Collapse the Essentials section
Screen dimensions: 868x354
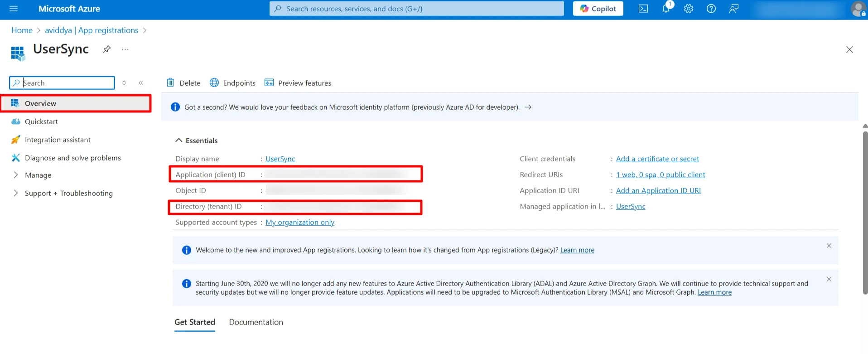[x=197, y=141]
